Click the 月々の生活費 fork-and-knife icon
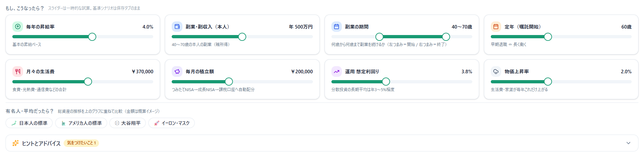Viewport: 644px width, 156px height. click(x=18, y=71)
